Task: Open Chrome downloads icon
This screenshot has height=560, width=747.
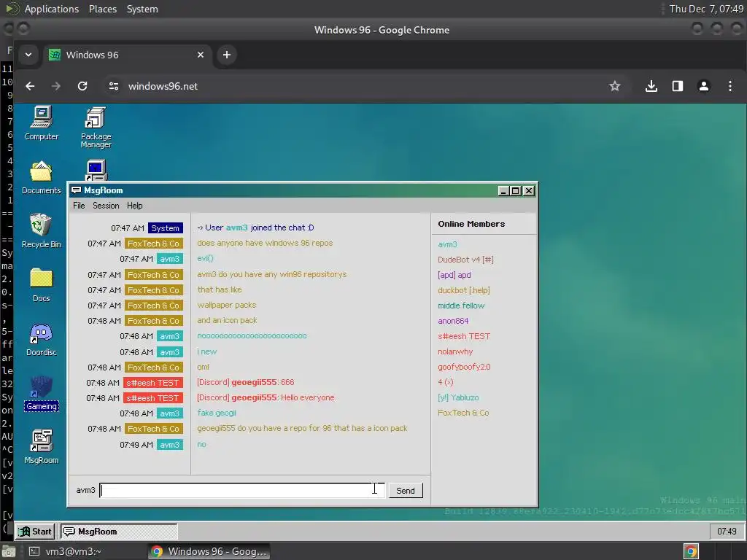Action: coord(651,86)
